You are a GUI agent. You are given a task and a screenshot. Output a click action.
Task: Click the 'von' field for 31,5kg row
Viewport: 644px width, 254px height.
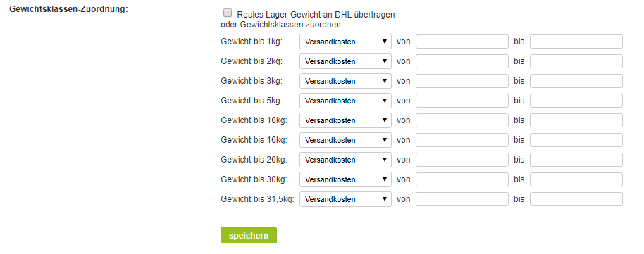pyautogui.click(x=462, y=199)
